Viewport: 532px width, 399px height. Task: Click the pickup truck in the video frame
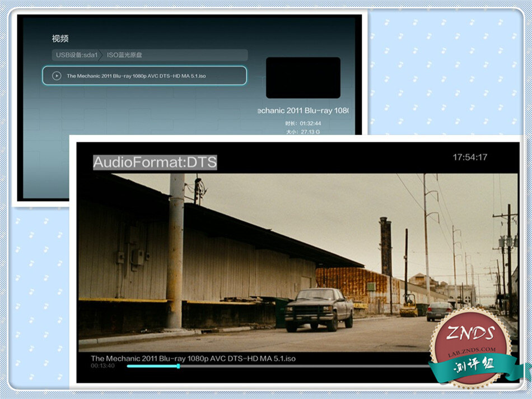(x=319, y=309)
